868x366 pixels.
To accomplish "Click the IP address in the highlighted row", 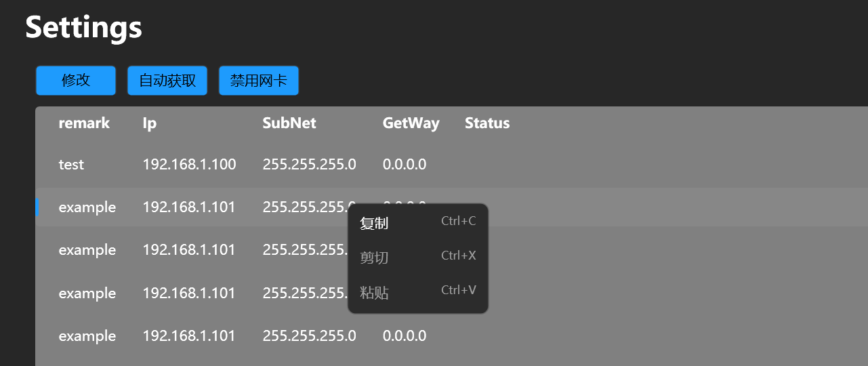I will click(189, 207).
